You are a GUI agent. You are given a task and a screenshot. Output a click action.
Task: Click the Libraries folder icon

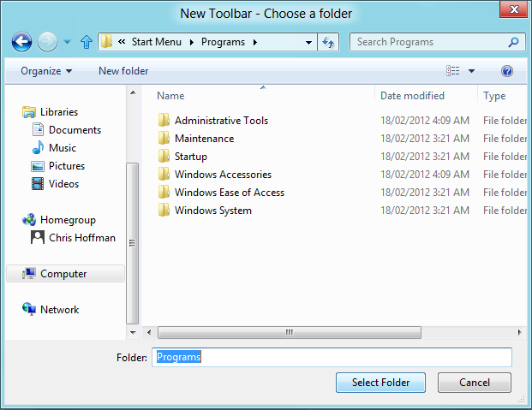click(x=29, y=112)
